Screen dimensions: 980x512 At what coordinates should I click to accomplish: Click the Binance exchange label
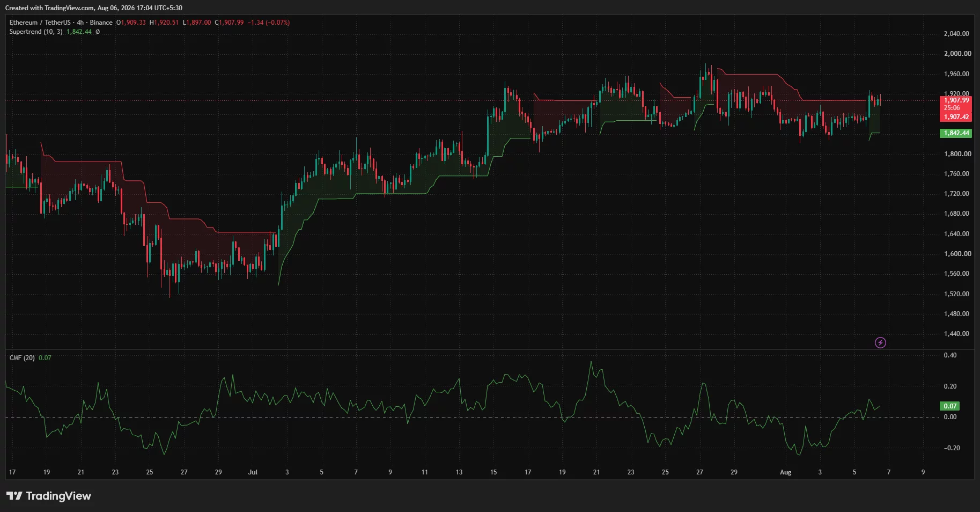point(101,23)
